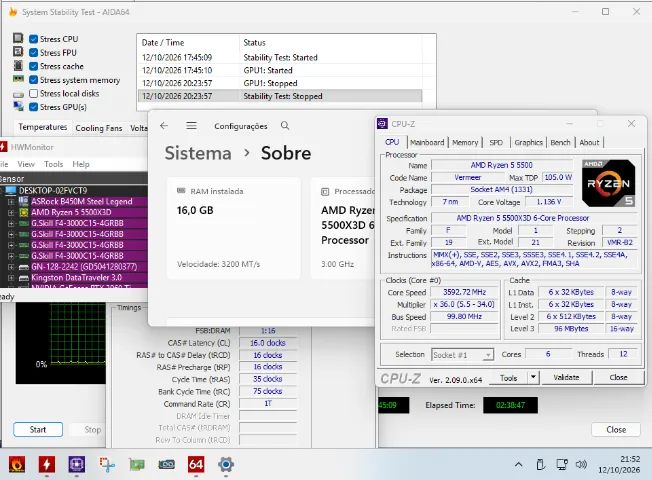
Task: Click Tools button in CPU-Z
Action: [x=508, y=378]
